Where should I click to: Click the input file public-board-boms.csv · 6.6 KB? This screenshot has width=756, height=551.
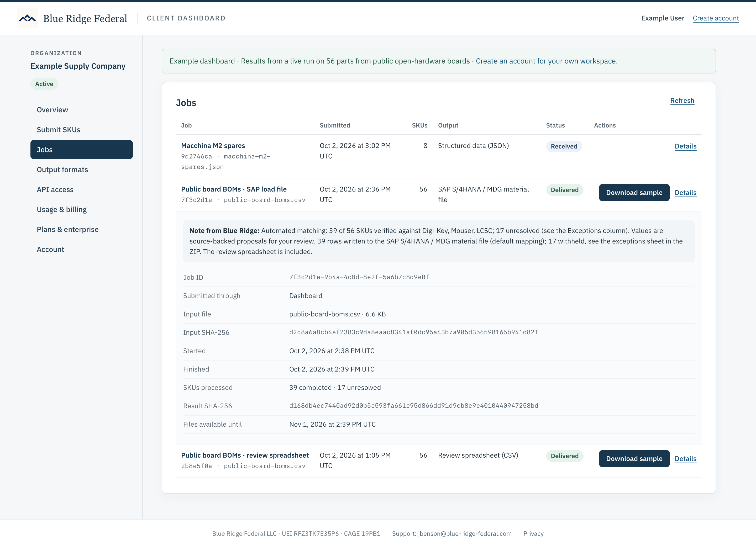pyautogui.click(x=337, y=314)
